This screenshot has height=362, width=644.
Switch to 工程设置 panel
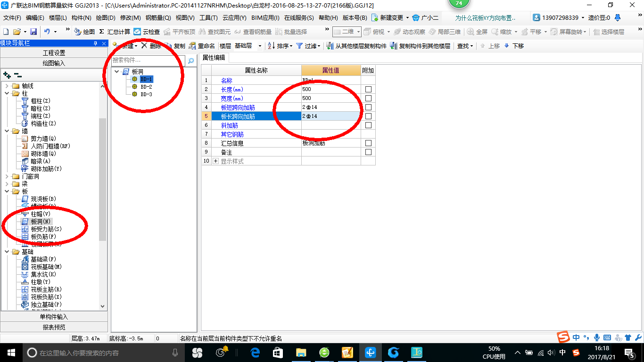click(x=54, y=53)
